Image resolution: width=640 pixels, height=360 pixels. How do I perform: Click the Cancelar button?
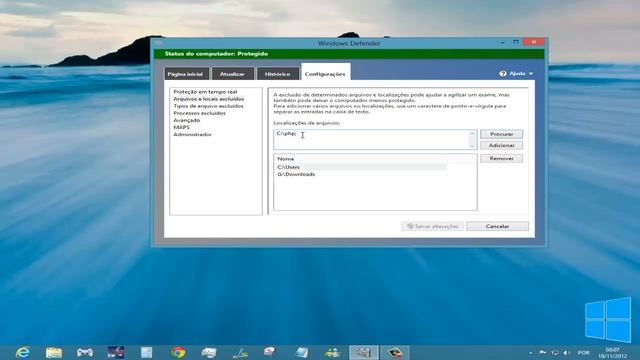pos(497,226)
